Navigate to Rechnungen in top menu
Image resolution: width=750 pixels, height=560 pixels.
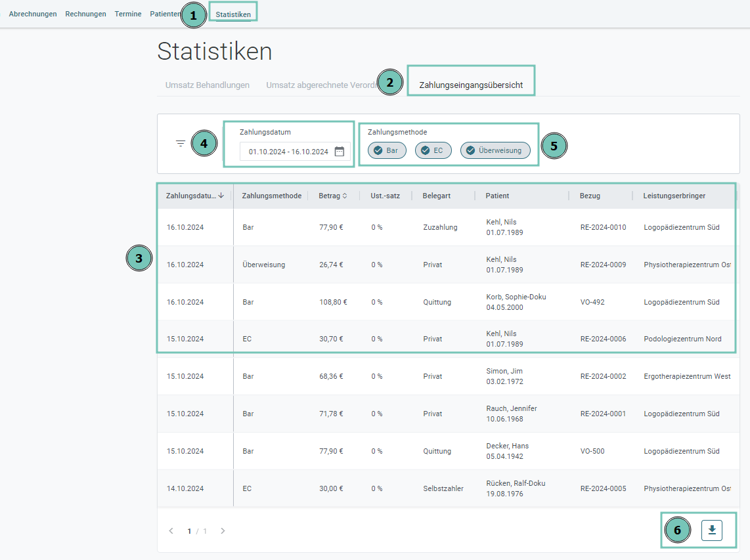[x=85, y=14]
